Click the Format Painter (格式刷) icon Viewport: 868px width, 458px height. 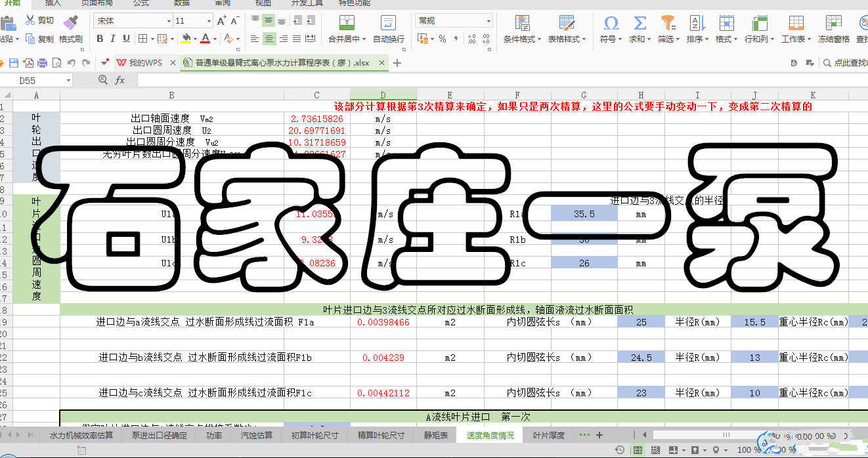click(x=70, y=24)
